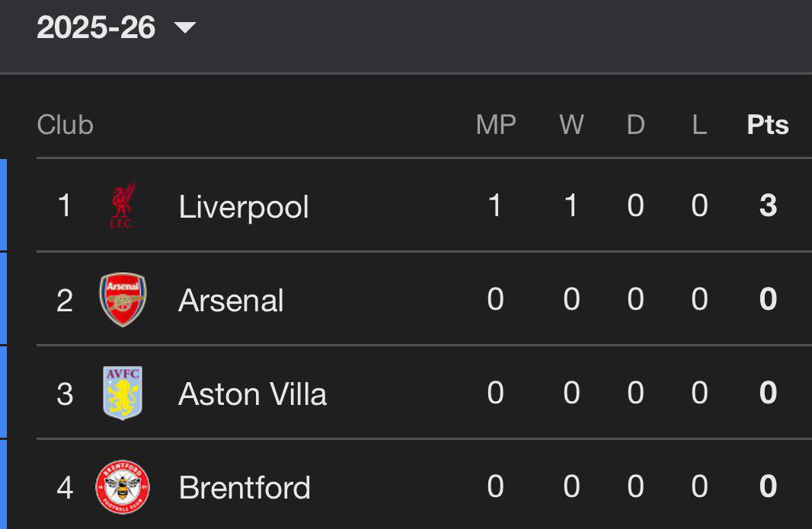Click Arsenal's points value in Pts column
The width and height of the screenshot is (812, 529).
pos(768,299)
